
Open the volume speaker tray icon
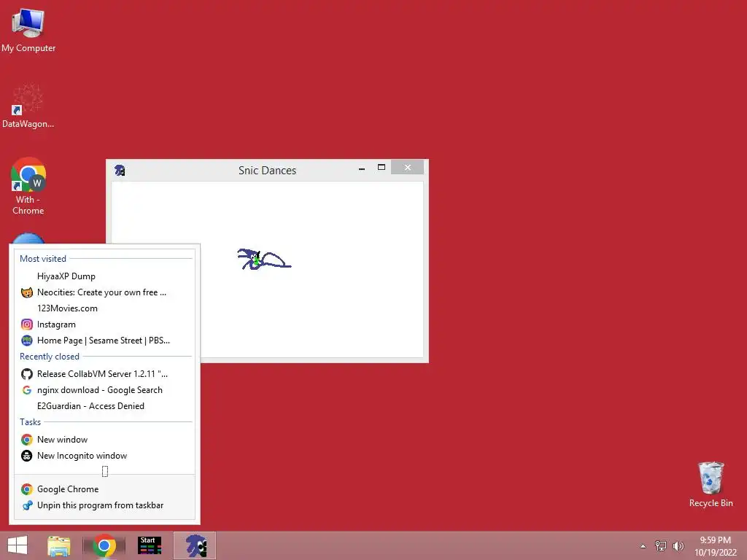678,545
